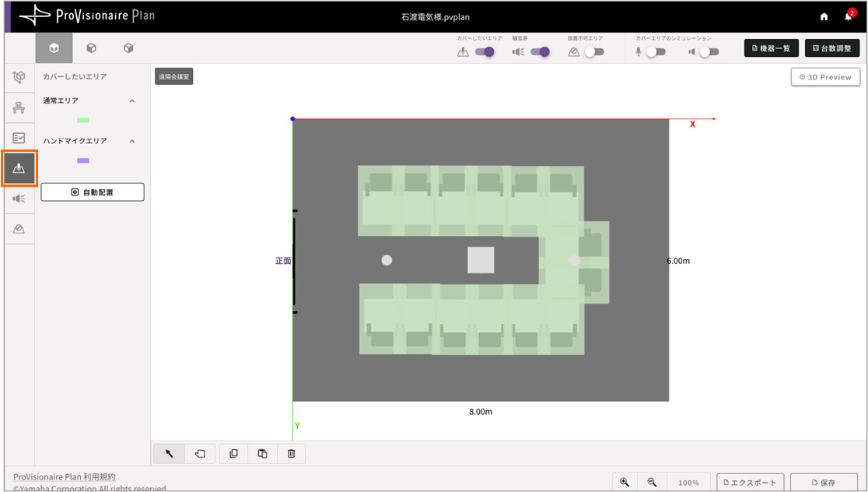Turn on microphone coverage simulation toggle
The image size is (868, 492).
(x=655, y=52)
